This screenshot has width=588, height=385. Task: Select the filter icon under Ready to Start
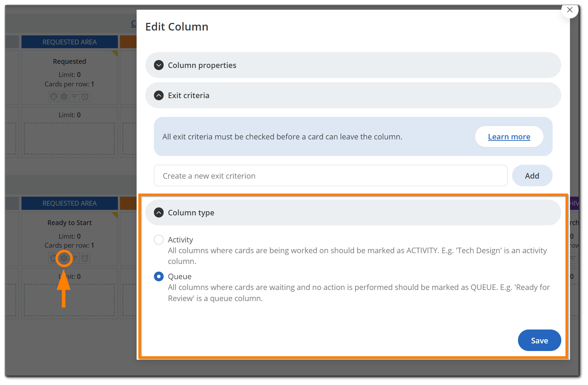(x=74, y=258)
